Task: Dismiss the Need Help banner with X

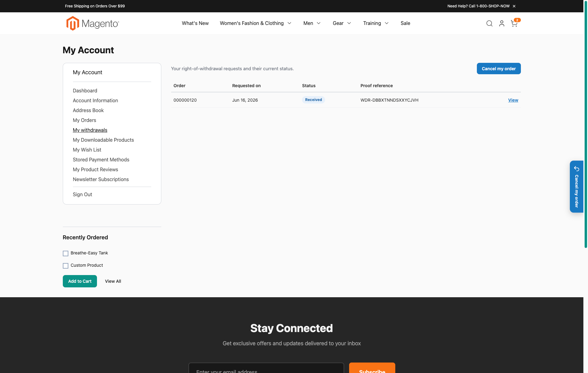Action: click(514, 6)
